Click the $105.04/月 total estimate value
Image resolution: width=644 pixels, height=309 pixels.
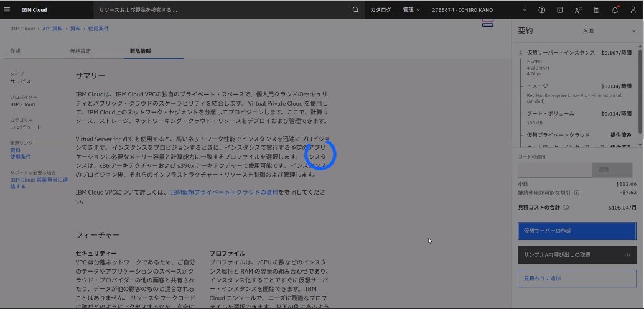pyautogui.click(x=622, y=208)
